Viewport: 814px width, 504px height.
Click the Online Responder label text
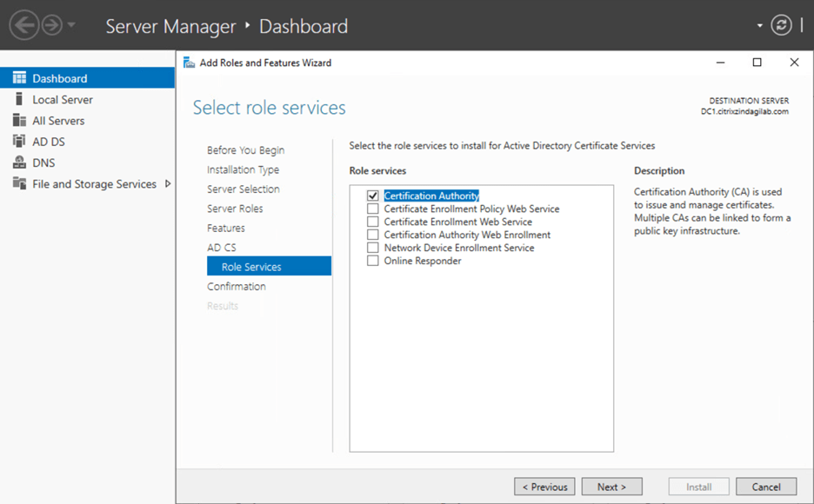click(x=423, y=261)
